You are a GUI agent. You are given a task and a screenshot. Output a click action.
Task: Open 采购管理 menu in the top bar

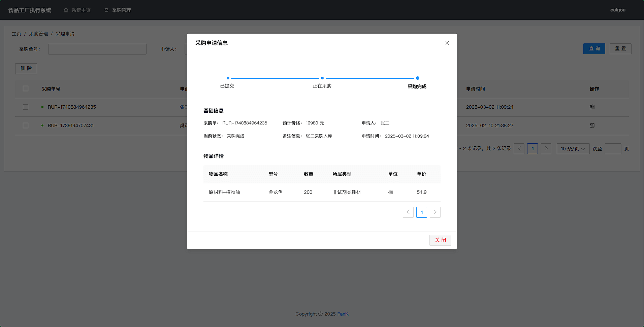point(121,10)
